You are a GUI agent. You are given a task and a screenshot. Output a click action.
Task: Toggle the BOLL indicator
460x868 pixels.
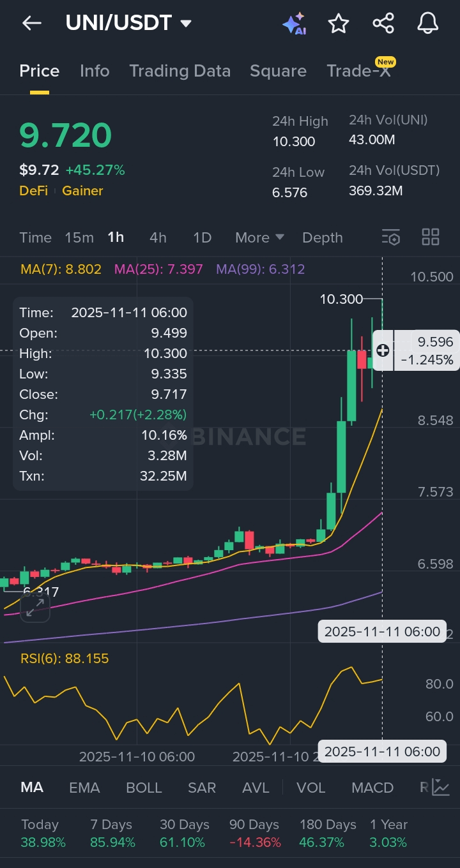pyautogui.click(x=144, y=788)
